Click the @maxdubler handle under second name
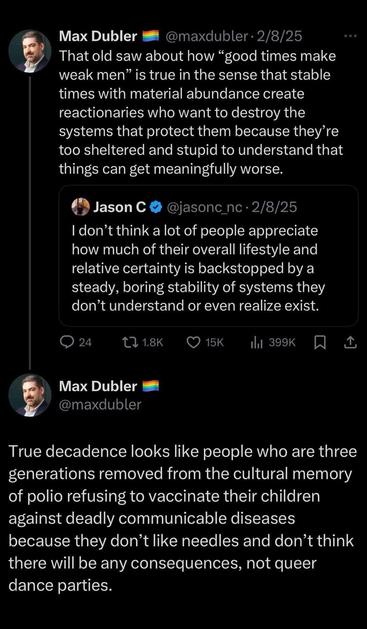The height and width of the screenshot is (629, 367). tap(100, 404)
